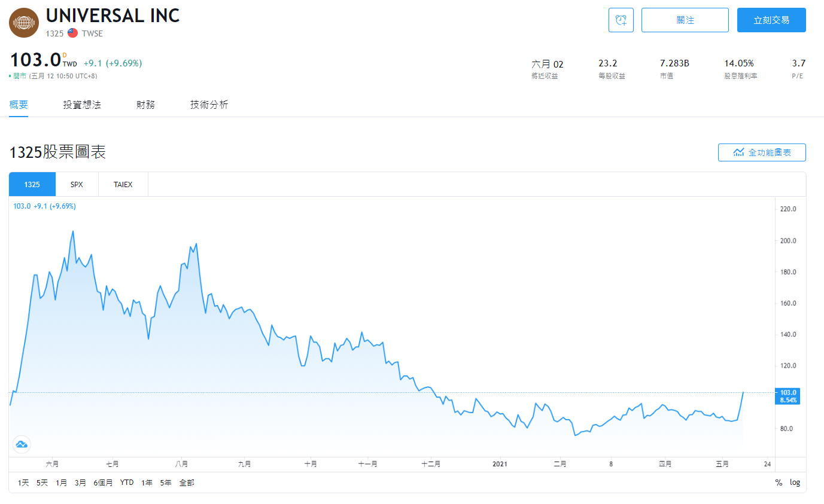Set chart range to 全部
The image size is (824, 504).
[187, 482]
